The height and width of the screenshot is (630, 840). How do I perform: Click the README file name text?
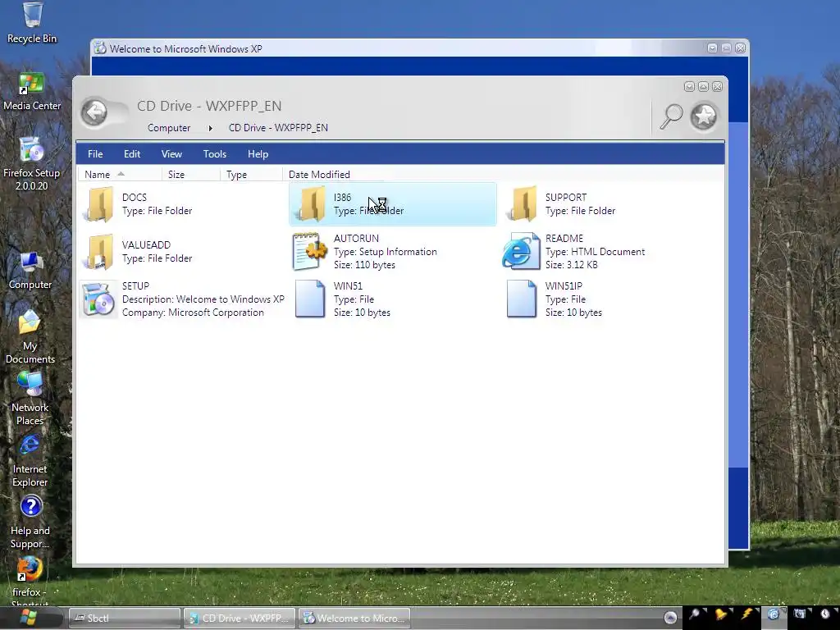tap(564, 239)
